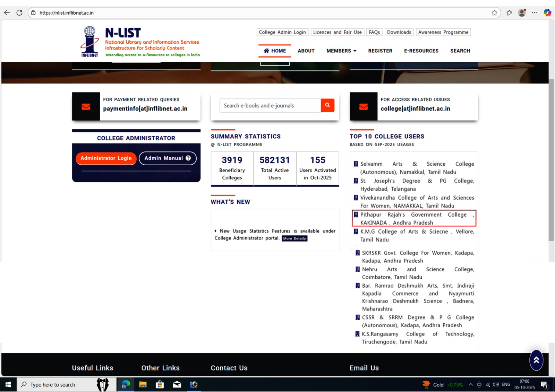The width and height of the screenshot is (555, 392).
Task: Show hidden system tray icons
Action: [470, 384]
